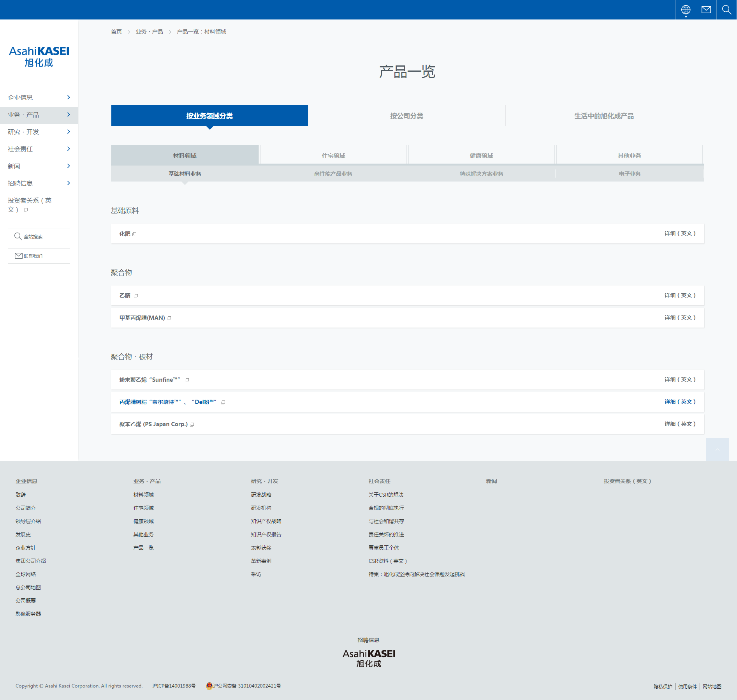Click footer heading 新闻
Image resolution: width=737 pixels, height=700 pixels.
pos(492,481)
